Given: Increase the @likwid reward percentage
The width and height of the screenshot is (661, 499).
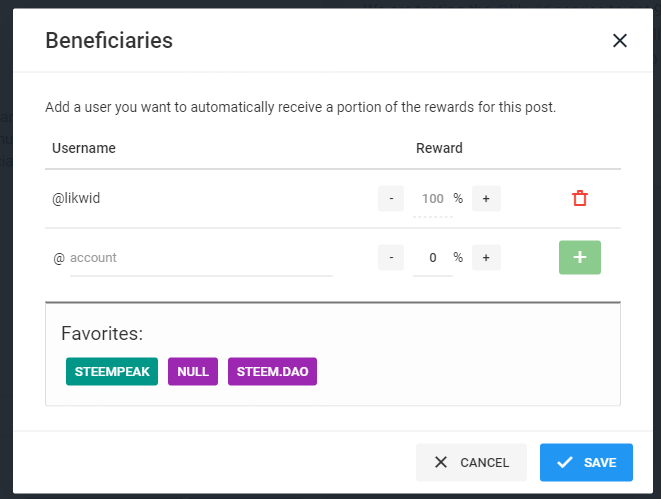Looking at the screenshot, I should [x=486, y=198].
